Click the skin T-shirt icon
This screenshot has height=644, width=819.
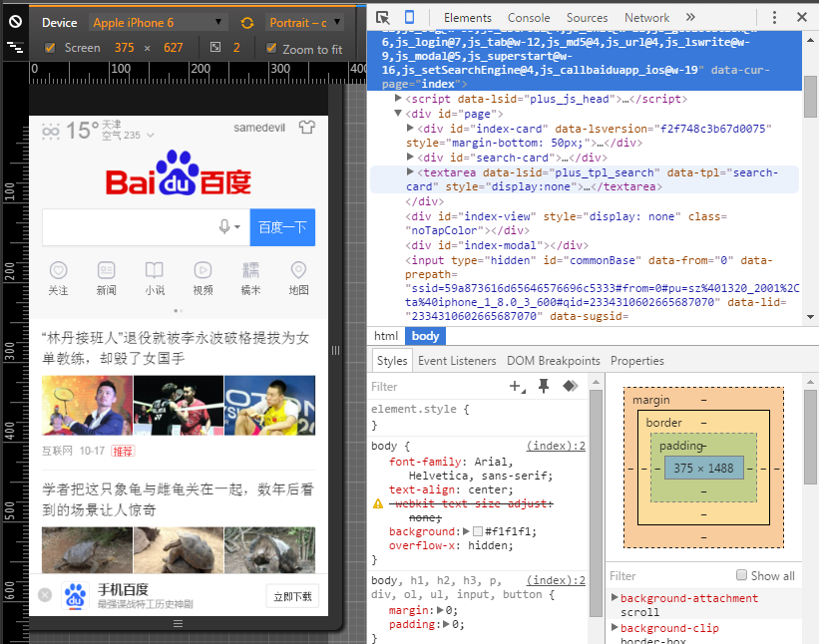[306, 128]
